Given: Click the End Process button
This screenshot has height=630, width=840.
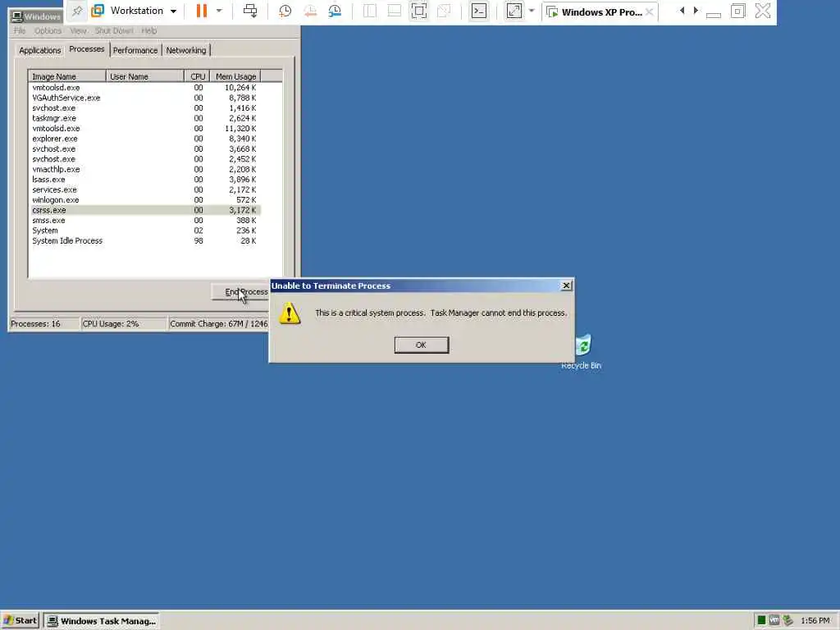Looking at the screenshot, I should pos(240,292).
